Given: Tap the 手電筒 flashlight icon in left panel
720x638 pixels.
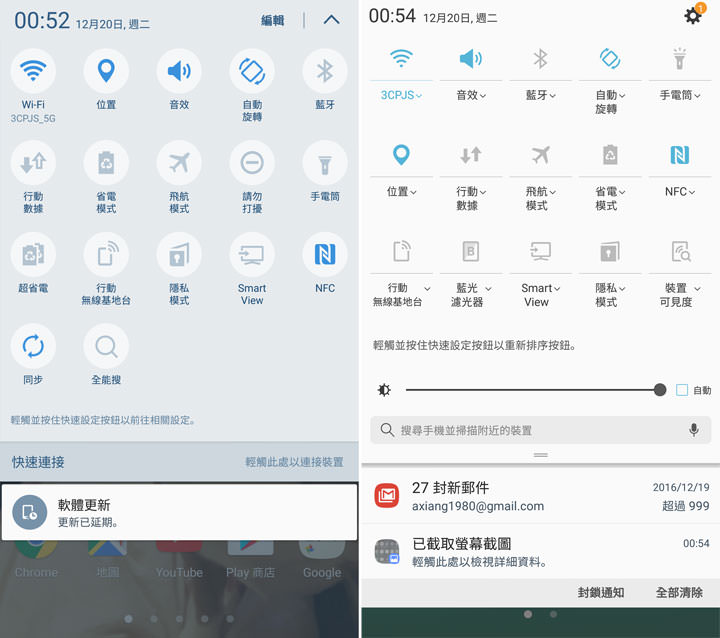Looking at the screenshot, I should click(x=325, y=163).
